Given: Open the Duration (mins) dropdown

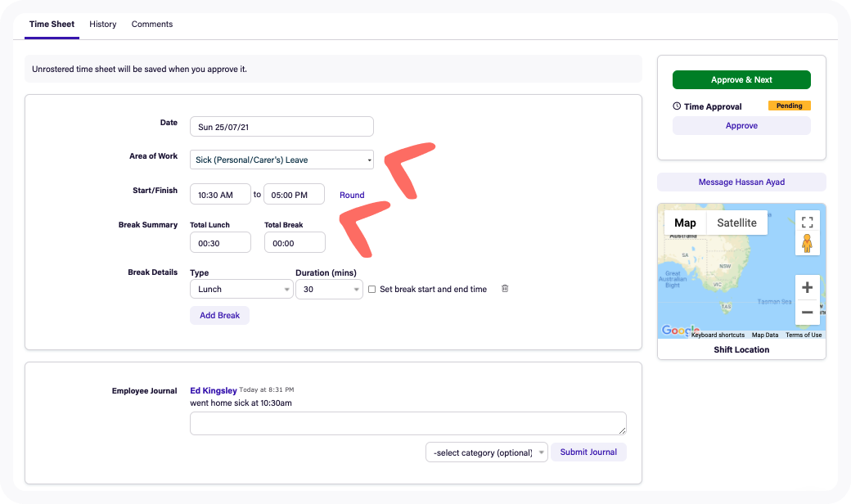Looking at the screenshot, I should (329, 289).
